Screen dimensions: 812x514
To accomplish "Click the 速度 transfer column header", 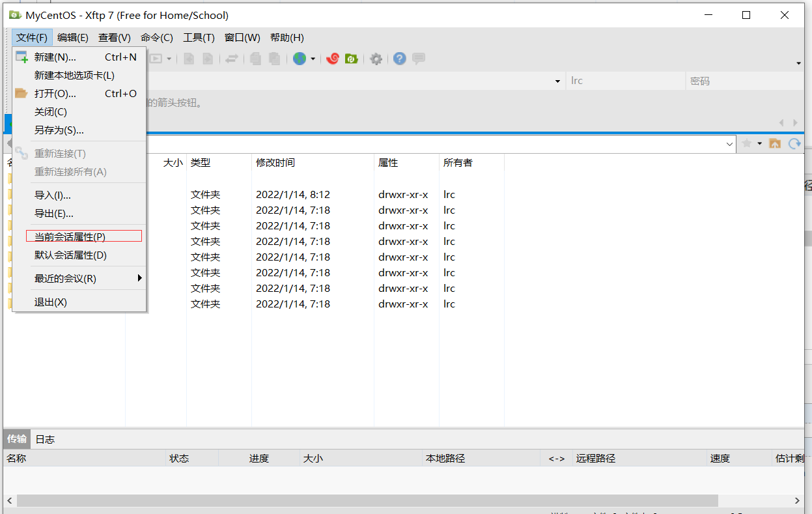I will point(740,459).
